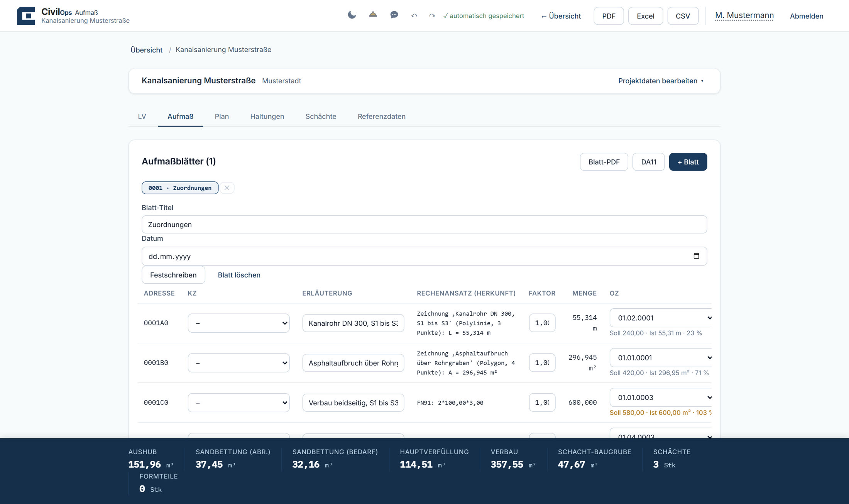Screen dimensions: 849x504
Task: Select the 0001 · Zuordnungen sheet chip
Action: click(x=180, y=188)
